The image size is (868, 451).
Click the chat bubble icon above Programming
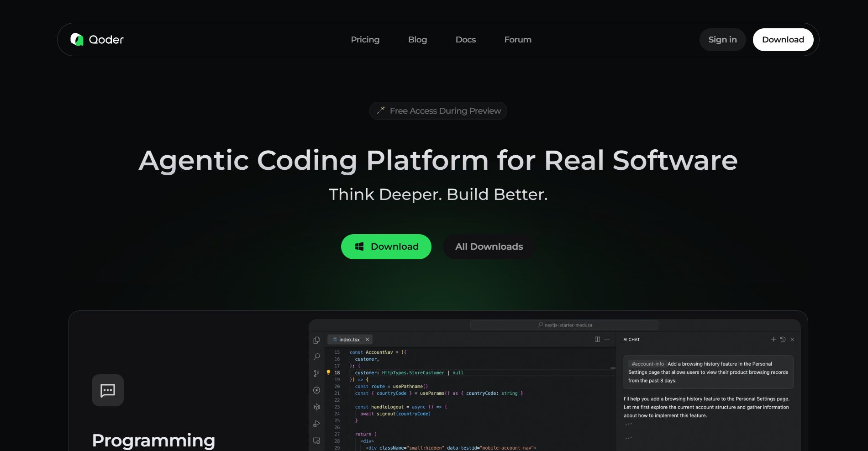108,390
